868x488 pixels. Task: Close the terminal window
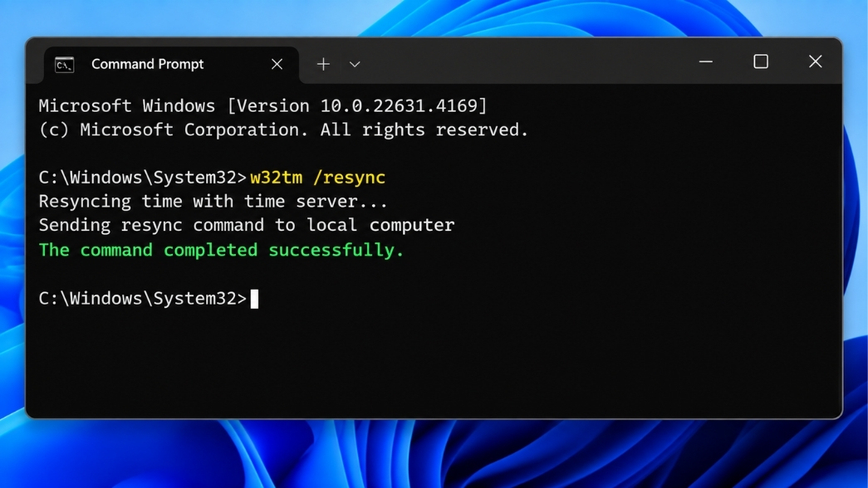(815, 61)
